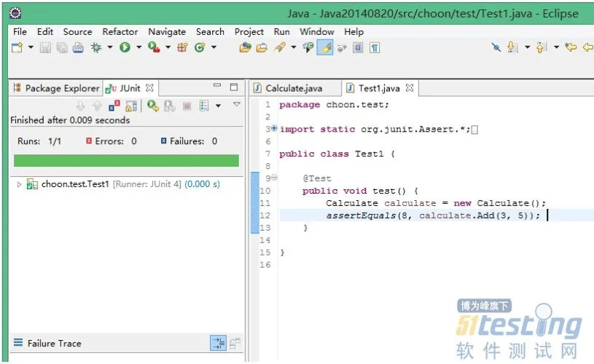The height and width of the screenshot is (364, 594).
Task: Open the Window menu
Action: point(317,32)
